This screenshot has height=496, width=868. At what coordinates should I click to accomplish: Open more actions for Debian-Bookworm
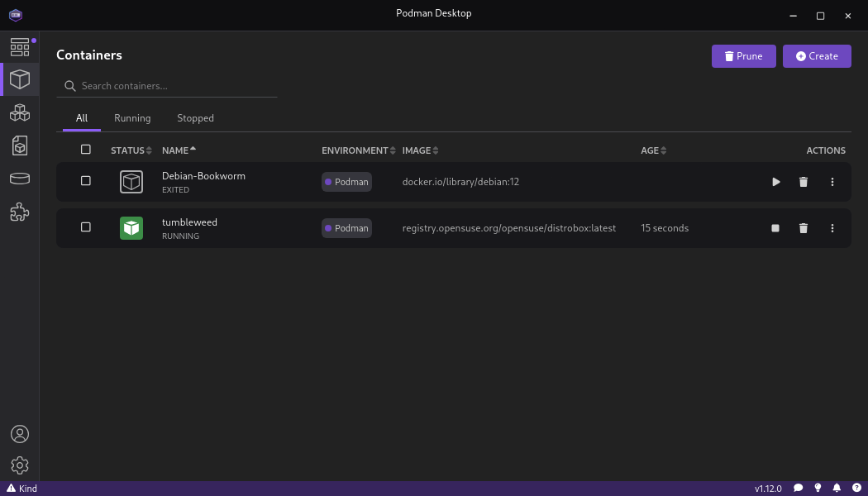coord(832,182)
